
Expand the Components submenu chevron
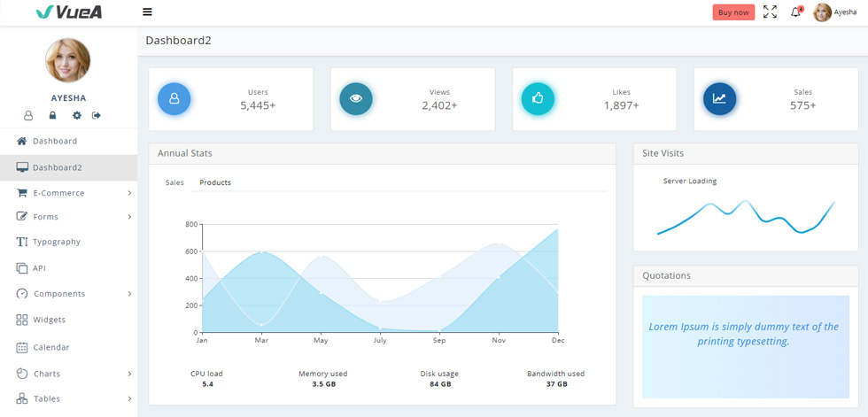point(129,294)
